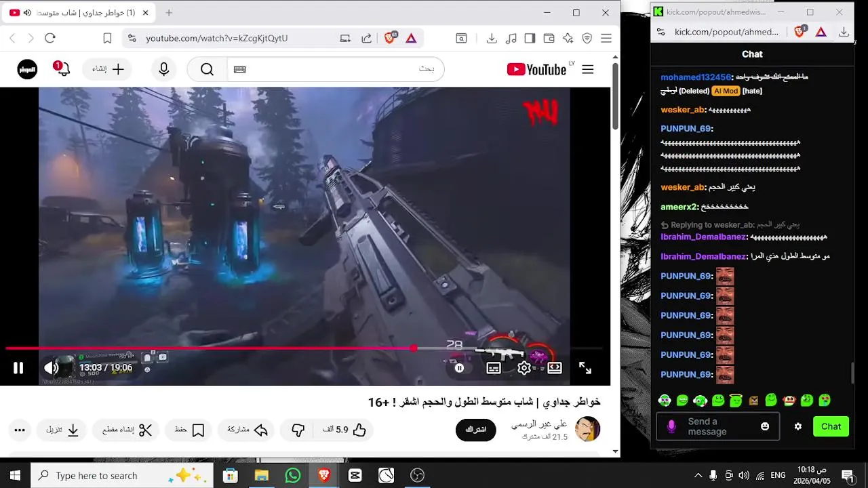Click the taskbar Type here to search box

pos(122,476)
